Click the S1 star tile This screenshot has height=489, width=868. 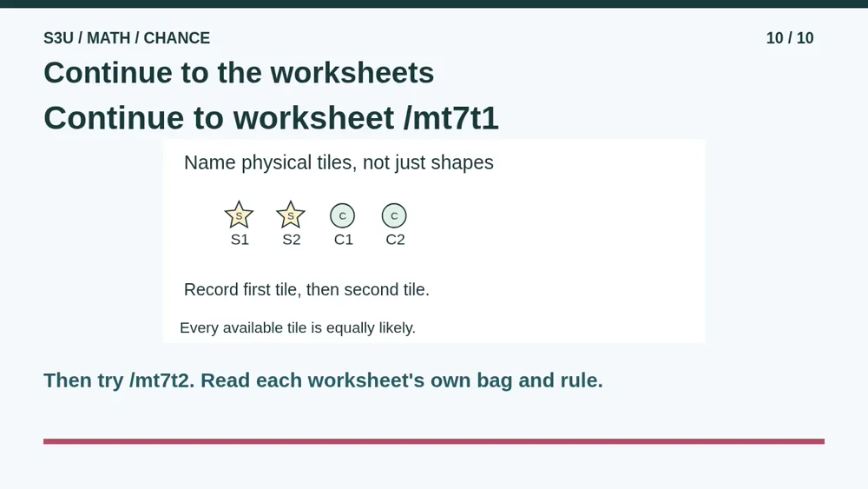point(240,215)
